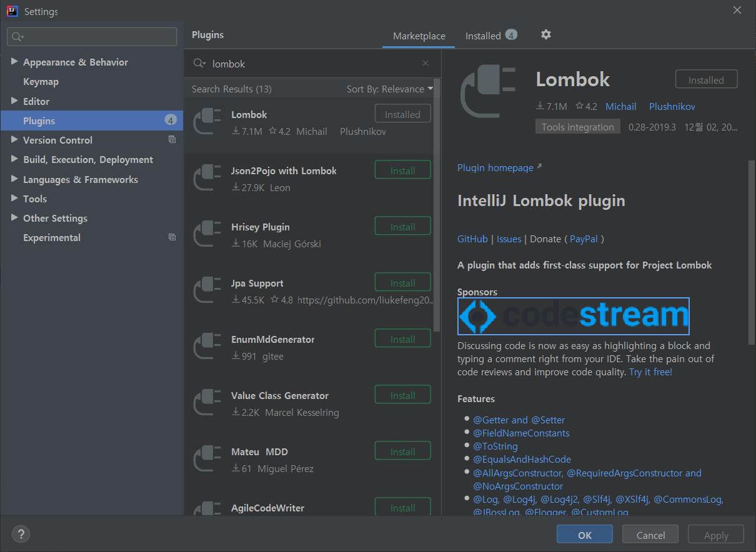Open the @ToString link
This screenshot has height=552, width=756.
pos(495,446)
